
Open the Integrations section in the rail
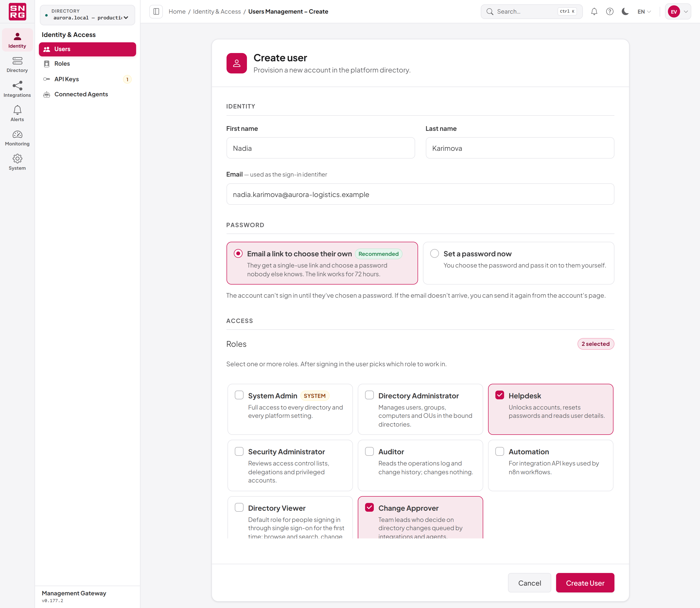point(17,89)
